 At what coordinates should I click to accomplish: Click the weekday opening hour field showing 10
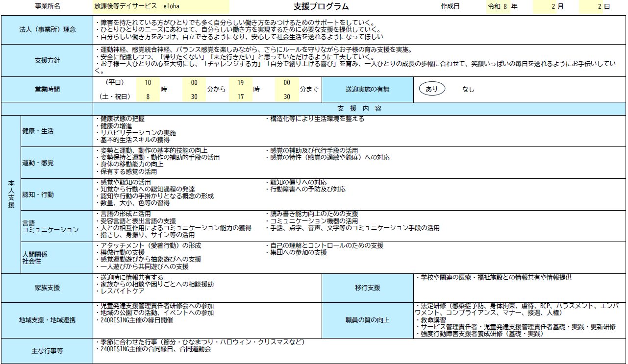[x=147, y=82]
